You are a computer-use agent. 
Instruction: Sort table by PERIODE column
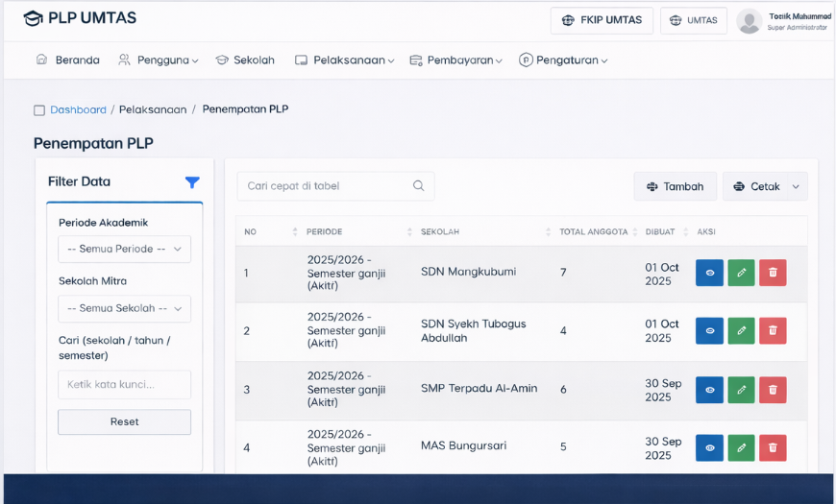[409, 231]
